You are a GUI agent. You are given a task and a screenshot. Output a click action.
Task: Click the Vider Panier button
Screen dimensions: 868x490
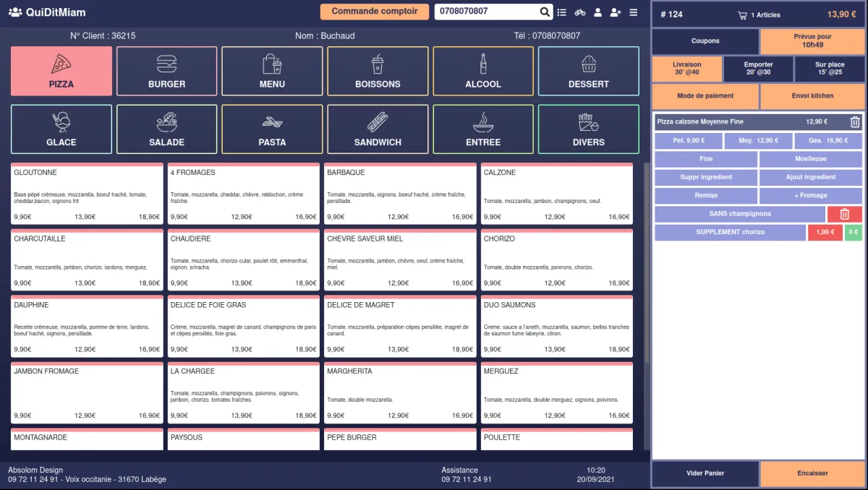[705, 474]
